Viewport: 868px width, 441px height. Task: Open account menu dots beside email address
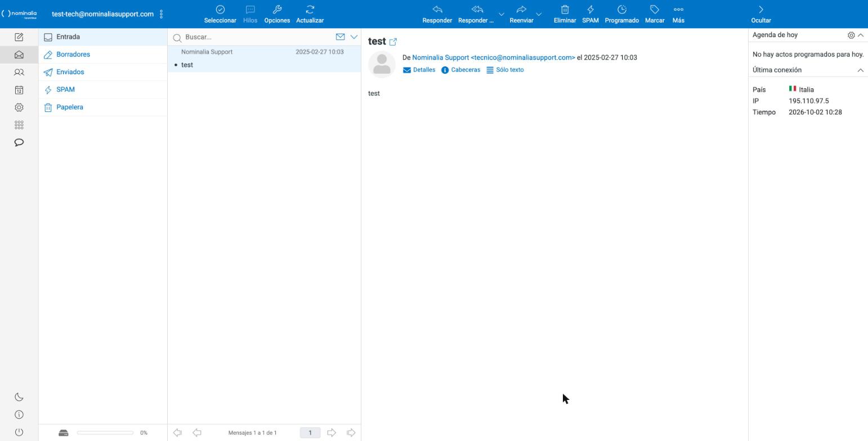pyautogui.click(x=162, y=14)
